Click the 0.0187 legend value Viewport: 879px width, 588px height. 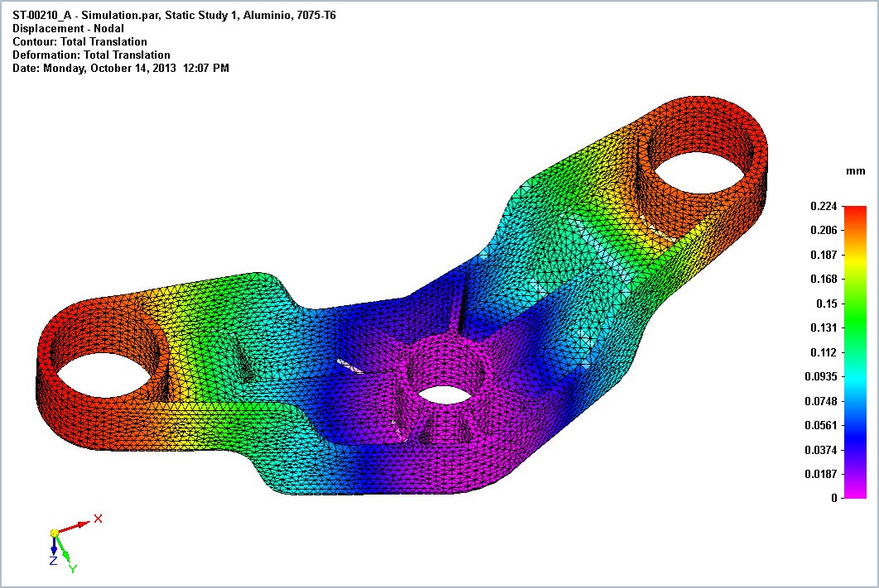click(821, 474)
